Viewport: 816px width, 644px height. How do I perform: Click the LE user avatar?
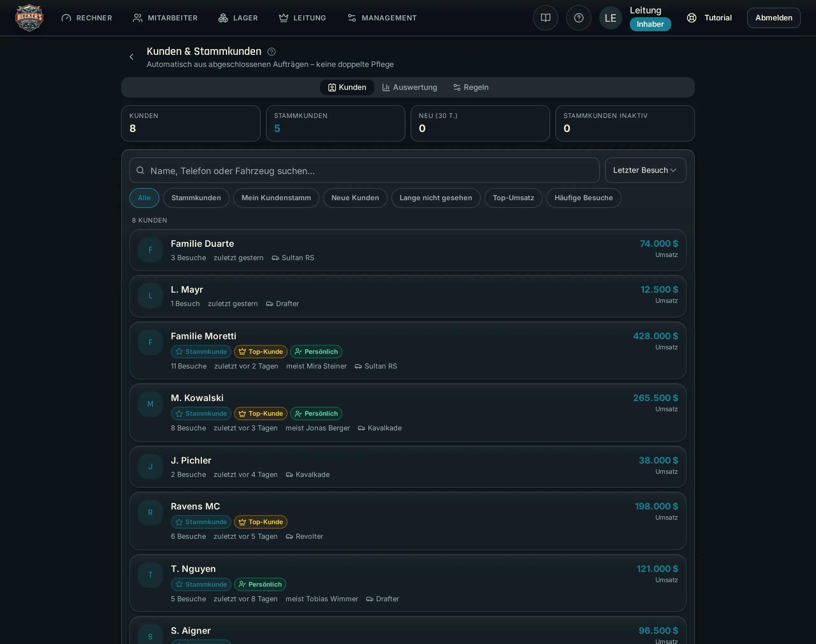point(610,18)
